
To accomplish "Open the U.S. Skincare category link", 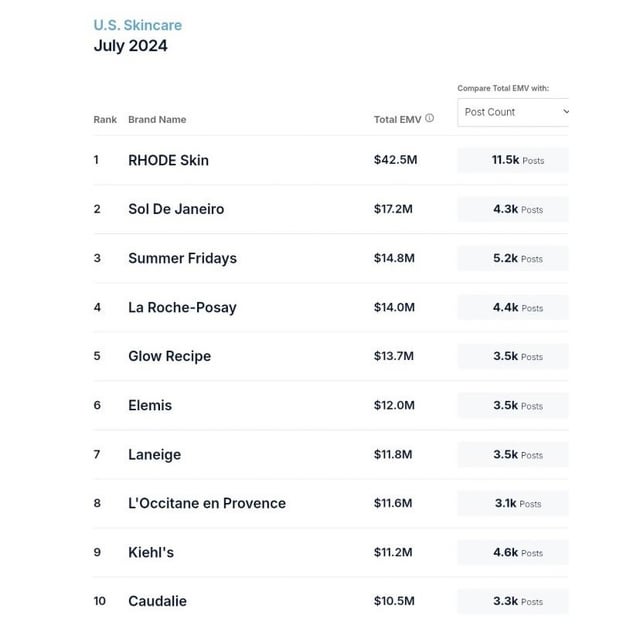I will 138,25.
